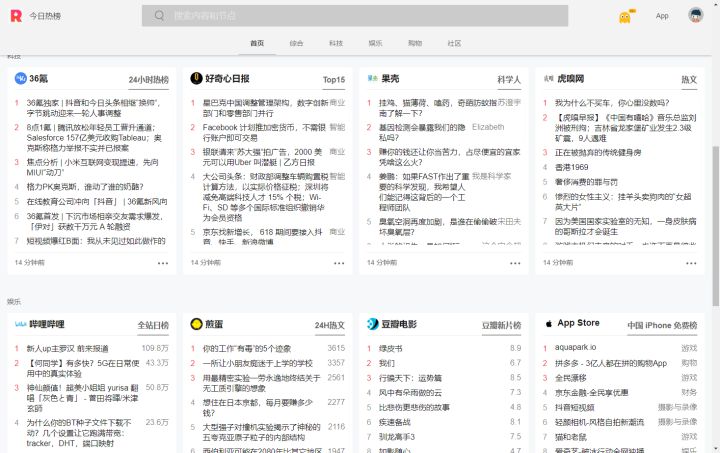720x453 pixels.
Task: Click scrollbar down arrow at bottom right
Action: click(715, 448)
